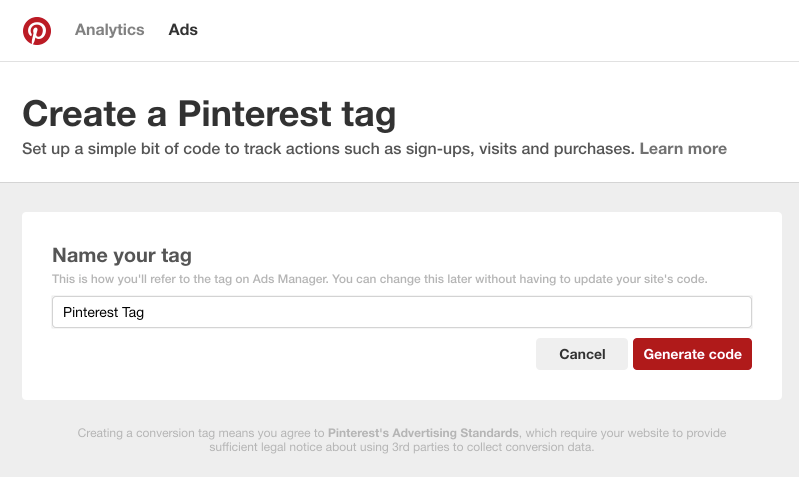Click the grey background below the legal notice

[402, 466]
